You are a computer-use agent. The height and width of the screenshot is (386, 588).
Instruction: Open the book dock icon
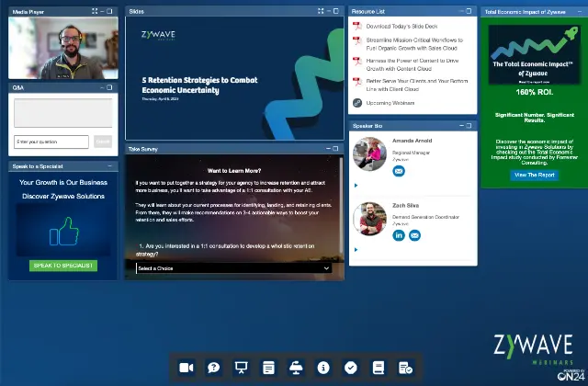pyautogui.click(x=378, y=368)
